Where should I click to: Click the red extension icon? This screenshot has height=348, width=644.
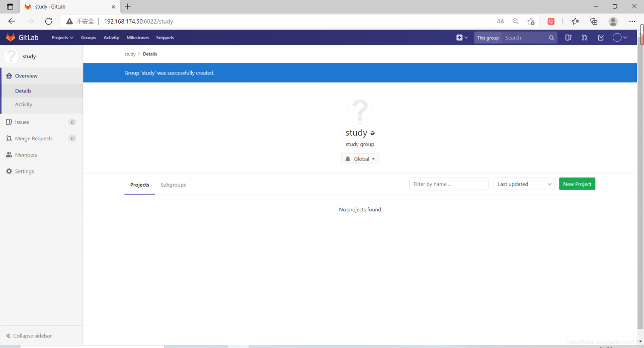click(x=551, y=21)
